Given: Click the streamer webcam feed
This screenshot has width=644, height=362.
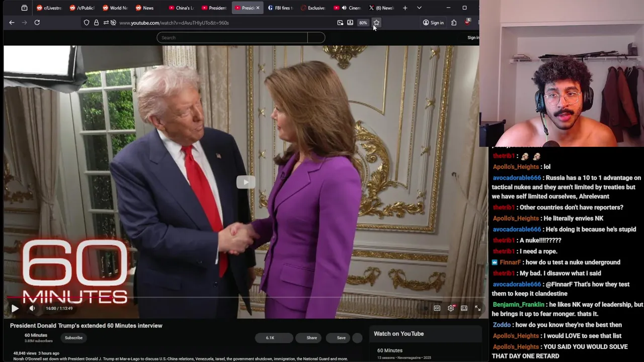Looking at the screenshot, I should pyautogui.click(x=561, y=73).
